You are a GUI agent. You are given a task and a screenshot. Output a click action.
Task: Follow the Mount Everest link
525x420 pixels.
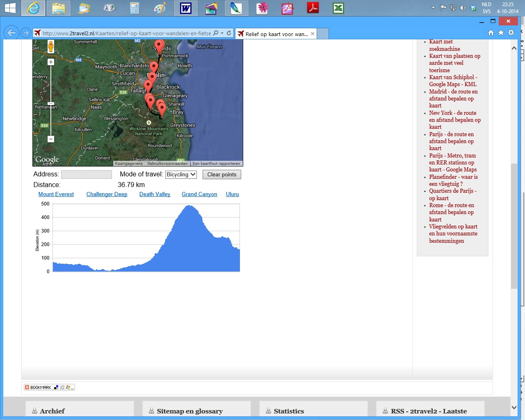point(56,194)
